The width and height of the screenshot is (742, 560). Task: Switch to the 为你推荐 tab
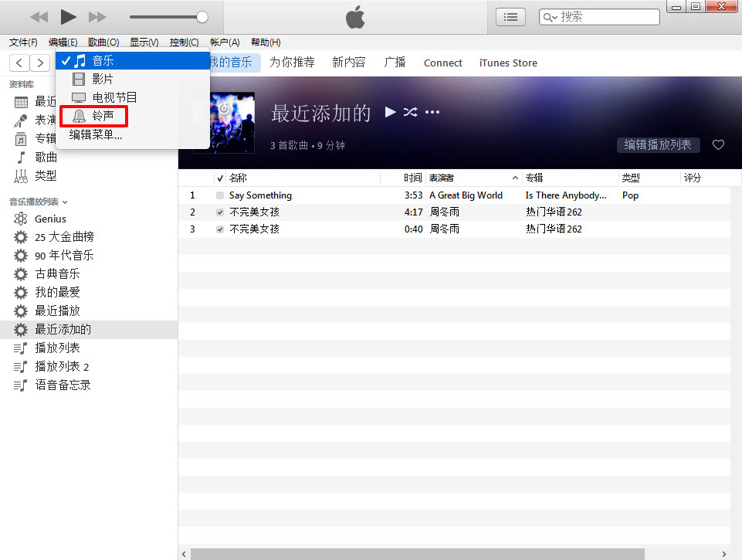coord(292,63)
